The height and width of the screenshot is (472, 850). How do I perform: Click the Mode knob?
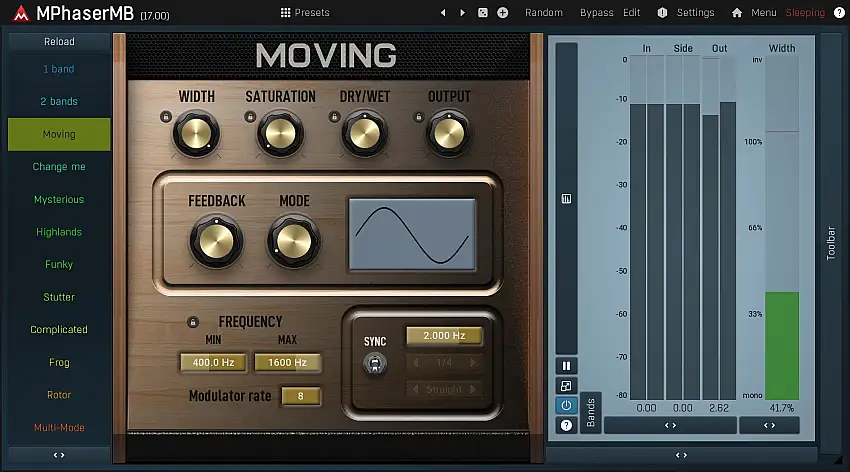pyautogui.click(x=294, y=241)
